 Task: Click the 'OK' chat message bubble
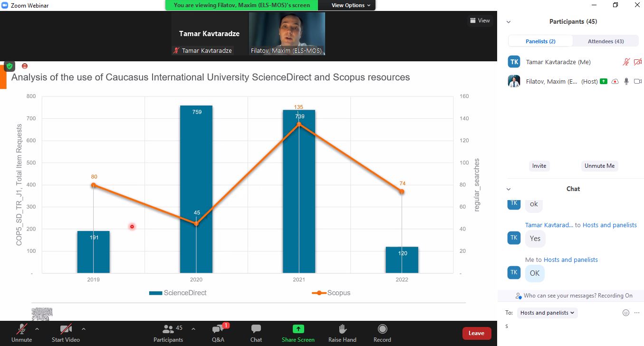click(535, 273)
